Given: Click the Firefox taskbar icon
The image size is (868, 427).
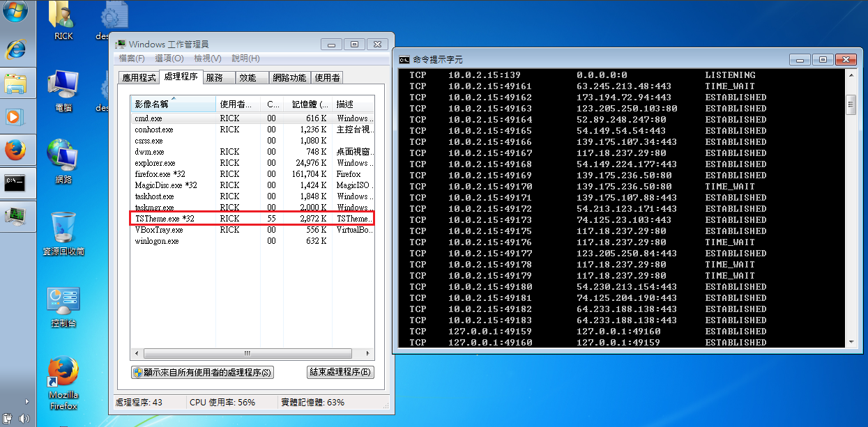Looking at the screenshot, I should tap(15, 150).
